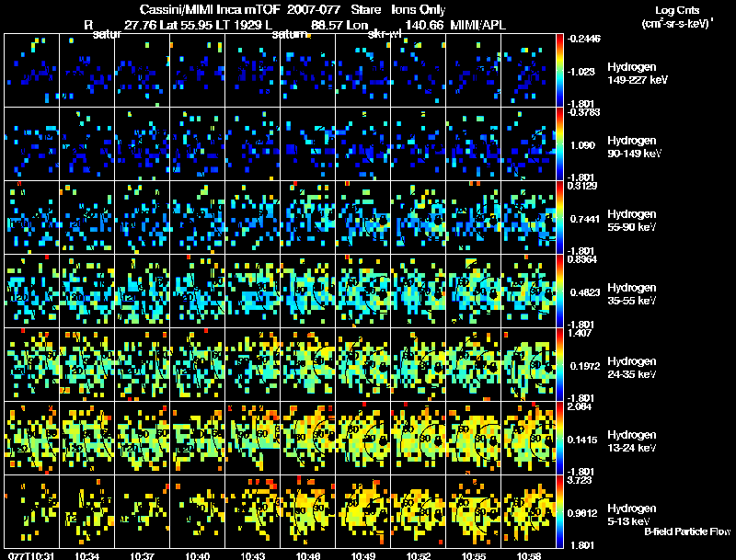Screen dimensions: 736x560
Task: Click the Cassini/MIMI Inca mTOF title
Action: coord(211,9)
